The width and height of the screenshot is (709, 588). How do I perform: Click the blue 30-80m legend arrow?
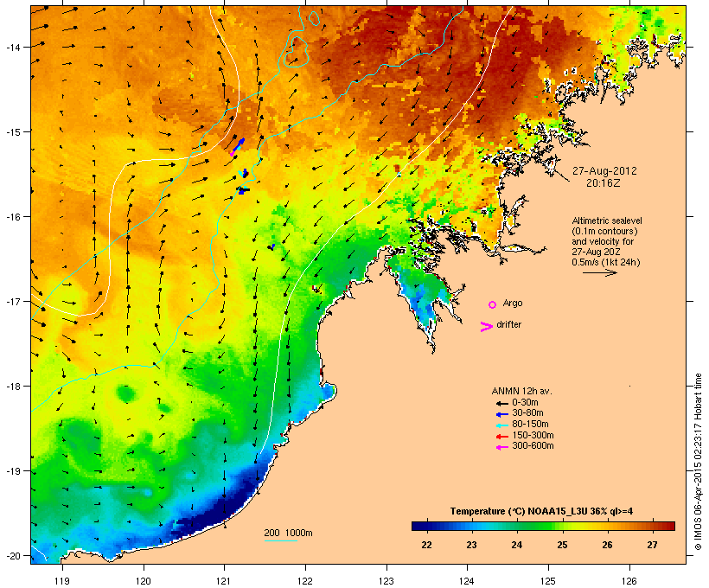pos(501,414)
